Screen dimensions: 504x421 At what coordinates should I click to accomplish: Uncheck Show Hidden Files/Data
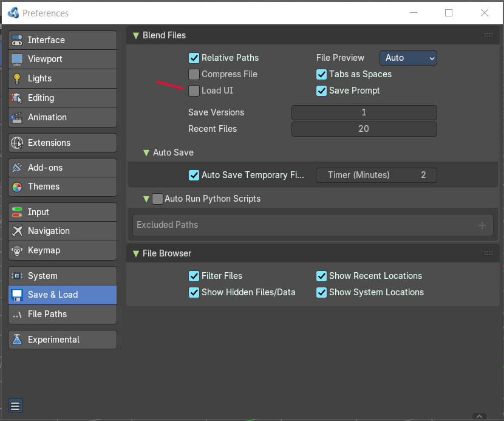pos(194,292)
